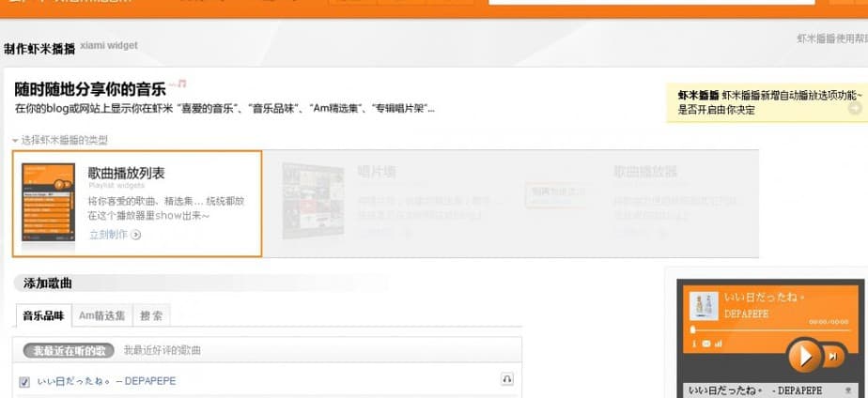The height and width of the screenshot is (398, 868).
Task: Uncheck the いい日だったね。 song checkbox
Action: pyautogui.click(x=25, y=381)
